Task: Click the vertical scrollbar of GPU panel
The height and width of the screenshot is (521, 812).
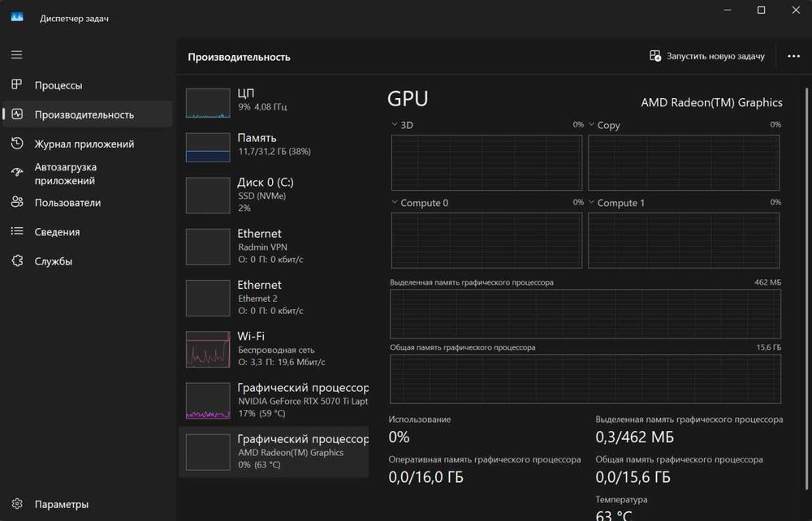Action: coord(806,289)
